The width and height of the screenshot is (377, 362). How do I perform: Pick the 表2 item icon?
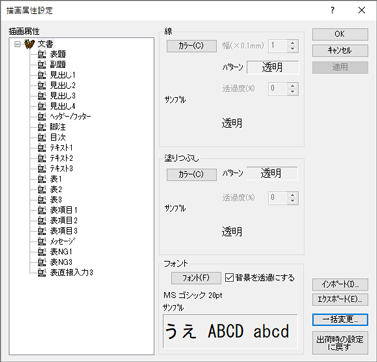click(42, 189)
